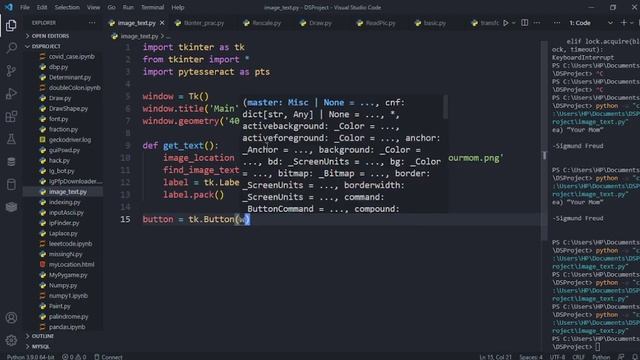This screenshot has width=640, height=360.
Task: Open the Explorer view in activity bar
Action: pyautogui.click(x=11, y=25)
